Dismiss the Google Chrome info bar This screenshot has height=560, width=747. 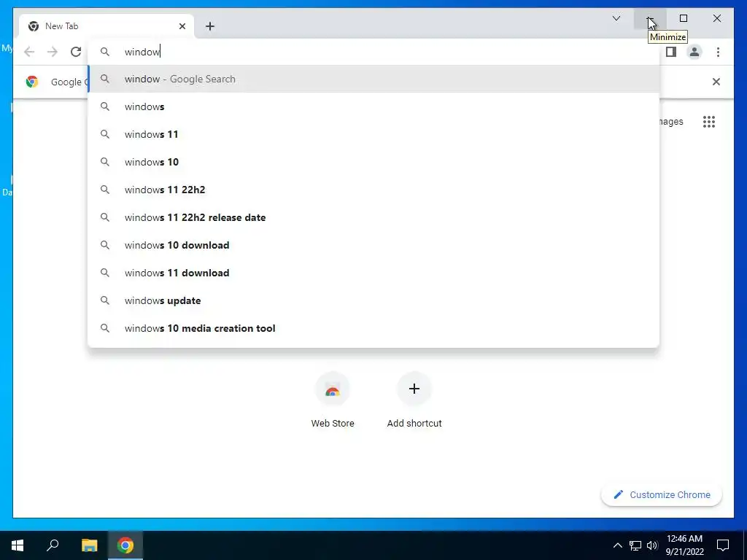pyautogui.click(x=716, y=82)
